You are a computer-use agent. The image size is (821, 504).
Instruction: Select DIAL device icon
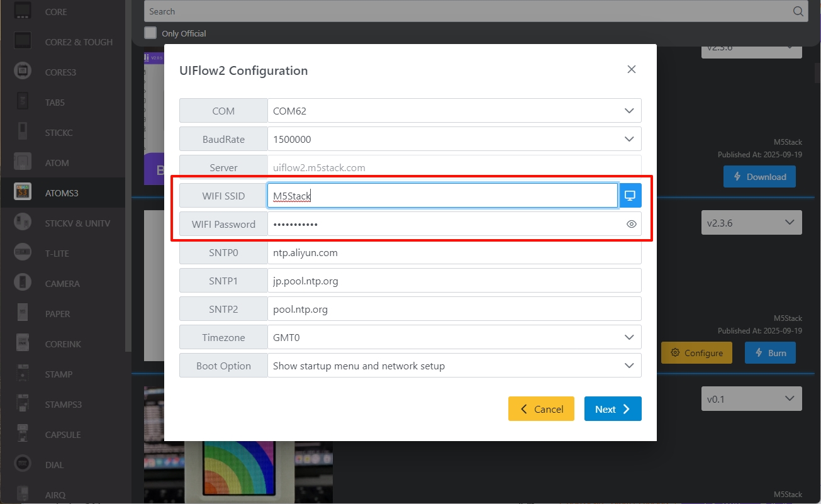tap(23, 464)
